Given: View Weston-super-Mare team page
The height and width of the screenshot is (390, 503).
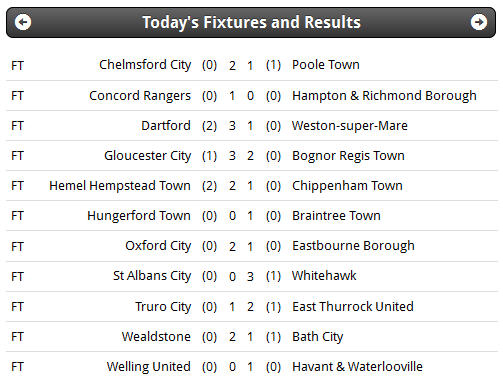Looking at the screenshot, I should (350, 126).
